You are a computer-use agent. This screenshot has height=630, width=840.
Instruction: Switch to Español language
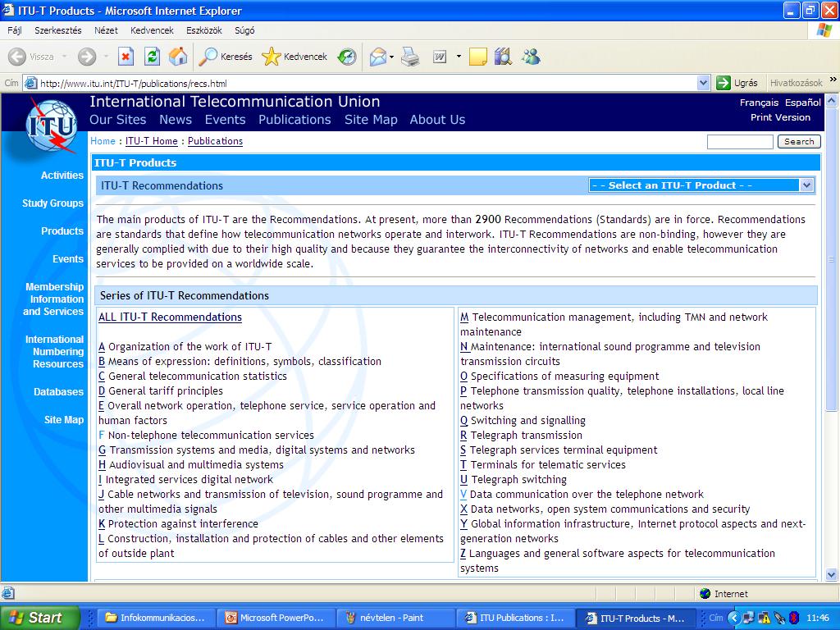pos(803,103)
